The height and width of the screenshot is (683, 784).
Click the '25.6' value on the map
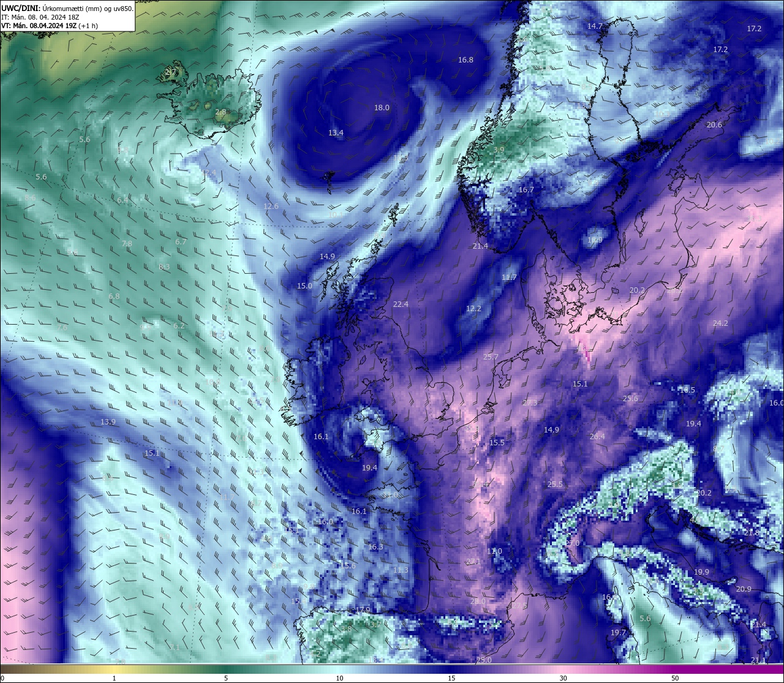click(630, 398)
